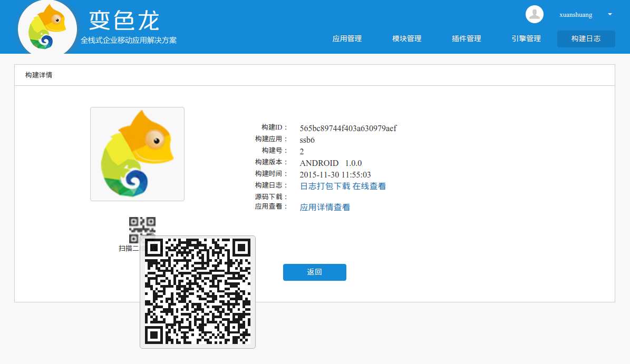Click the build time 2015-11-30 11:55:03
This screenshot has width=630, height=364.
335,175
